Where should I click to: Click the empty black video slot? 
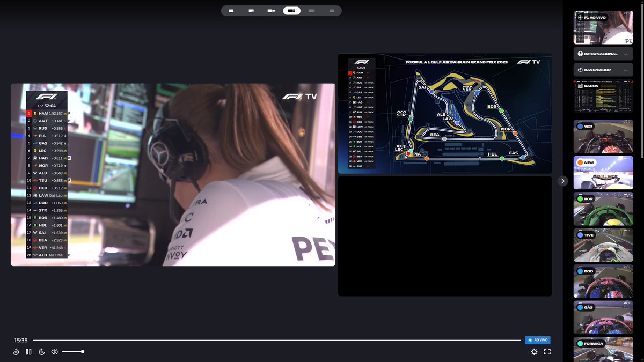pyautogui.click(x=445, y=236)
